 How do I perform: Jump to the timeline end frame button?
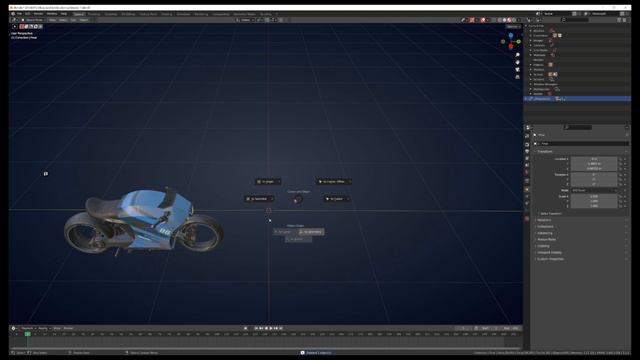click(280, 328)
